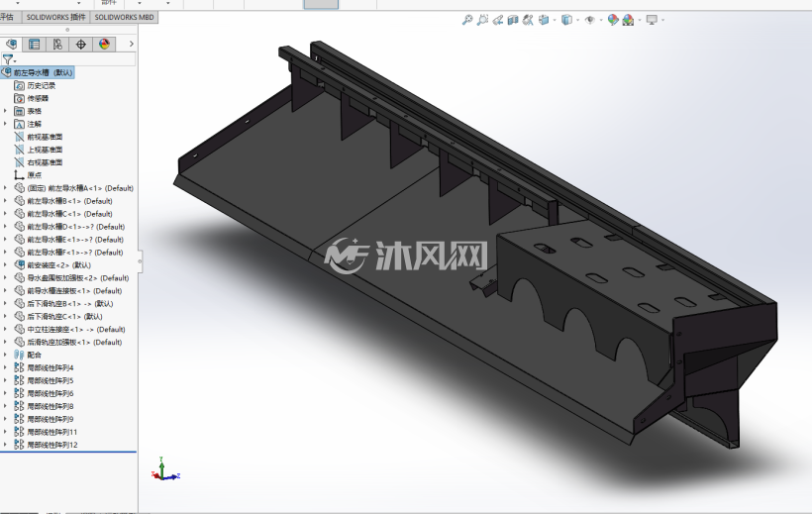Click the tree filter funnel icon
Image resolution: width=812 pixels, height=514 pixels.
pyautogui.click(x=8, y=59)
